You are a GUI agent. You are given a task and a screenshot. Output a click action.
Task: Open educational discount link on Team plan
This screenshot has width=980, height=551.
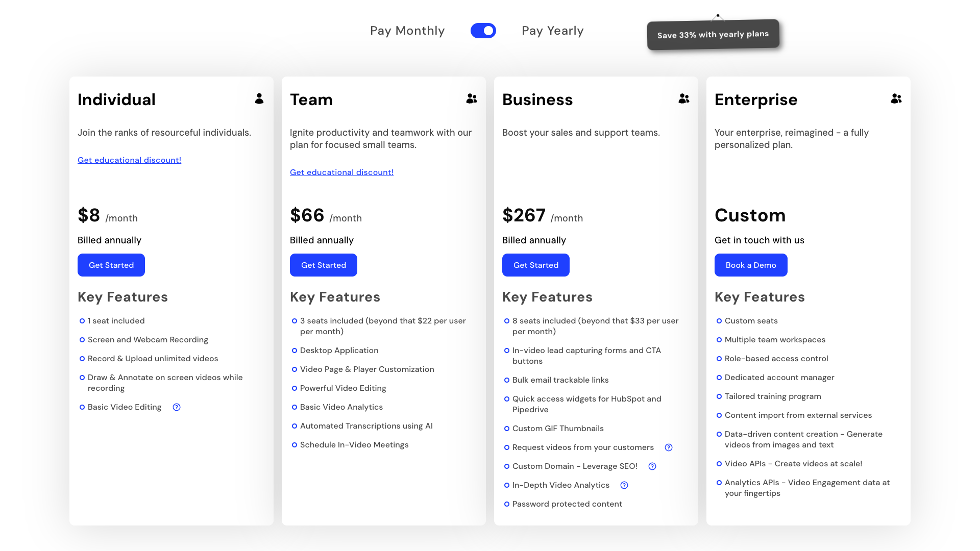[x=341, y=172]
